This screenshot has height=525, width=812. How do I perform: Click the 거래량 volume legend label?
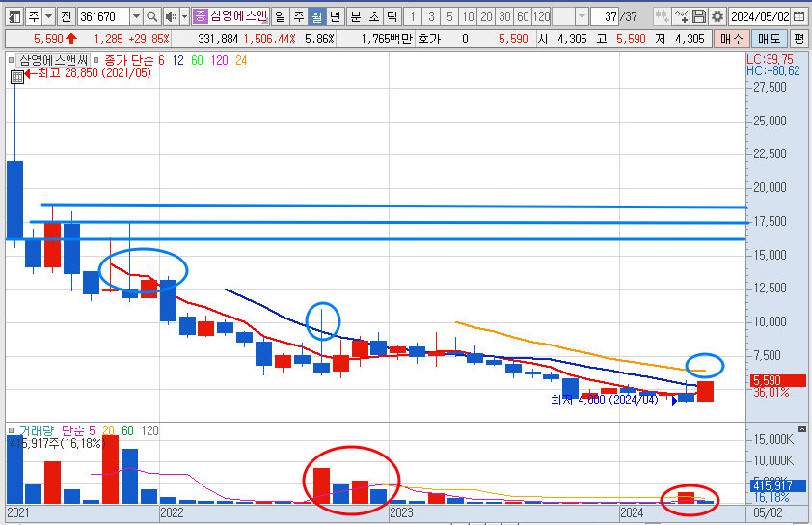37,430
